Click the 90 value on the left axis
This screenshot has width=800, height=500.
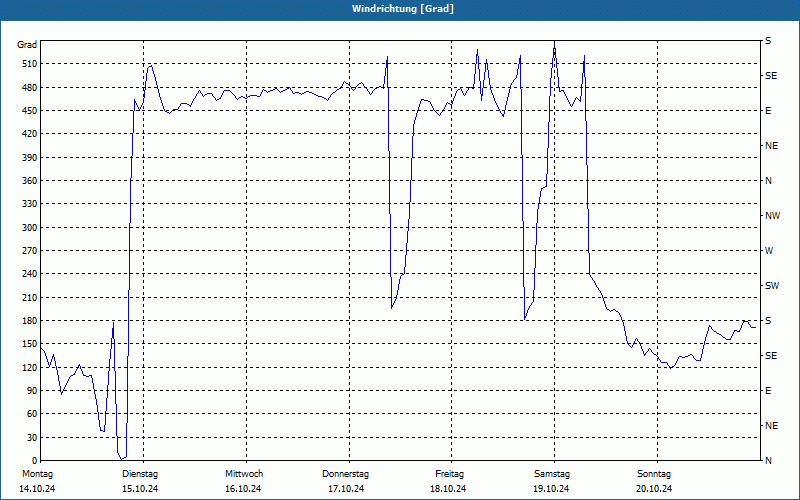(x=32, y=391)
